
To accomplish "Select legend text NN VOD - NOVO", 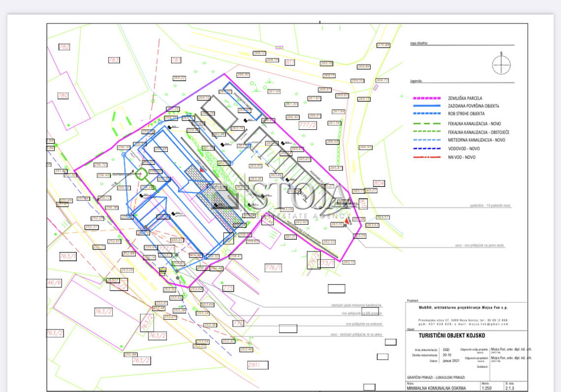I will pyautogui.click(x=462, y=157).
